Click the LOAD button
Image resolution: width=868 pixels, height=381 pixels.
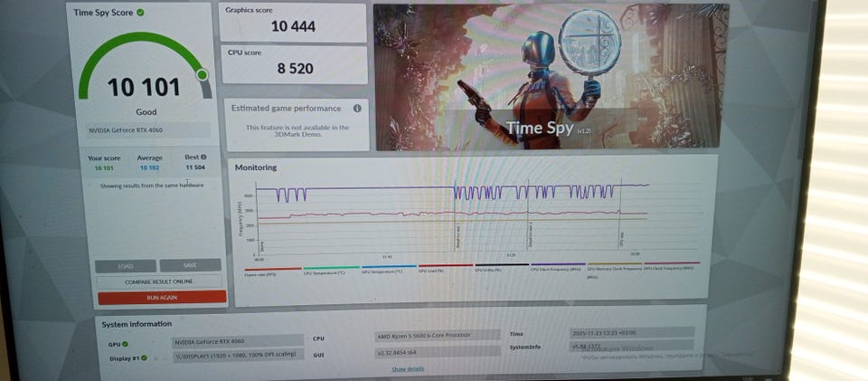[125, 266]
